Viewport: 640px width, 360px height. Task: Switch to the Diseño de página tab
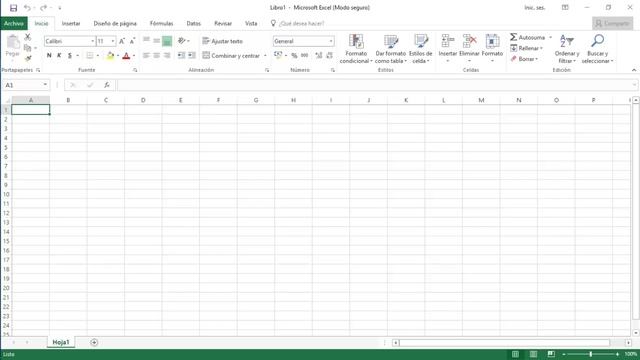coord(115,24)
